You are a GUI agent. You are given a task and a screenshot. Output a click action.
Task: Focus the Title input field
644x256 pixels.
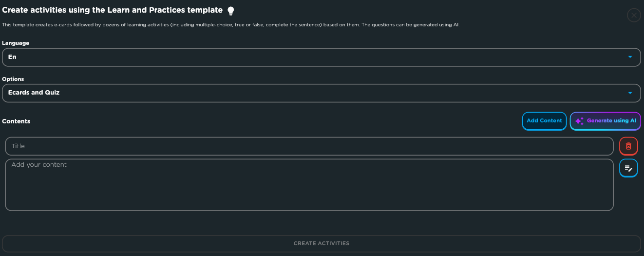pyautogui.click(x=309, y=146)
